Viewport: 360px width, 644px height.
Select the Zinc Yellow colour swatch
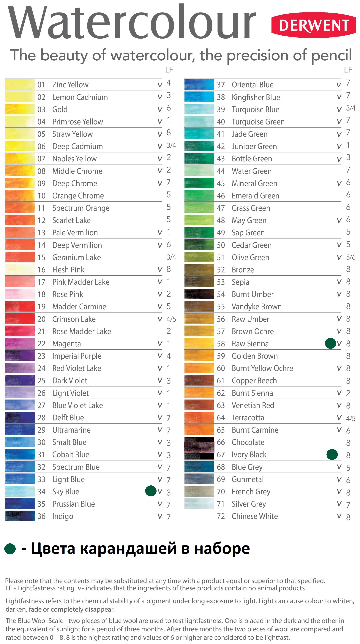point(20,84)
